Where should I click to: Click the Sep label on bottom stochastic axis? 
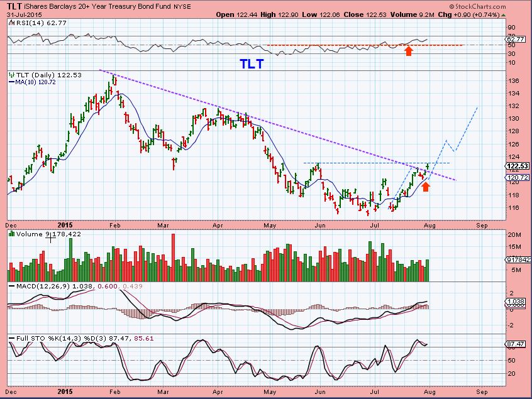point(482,392)
